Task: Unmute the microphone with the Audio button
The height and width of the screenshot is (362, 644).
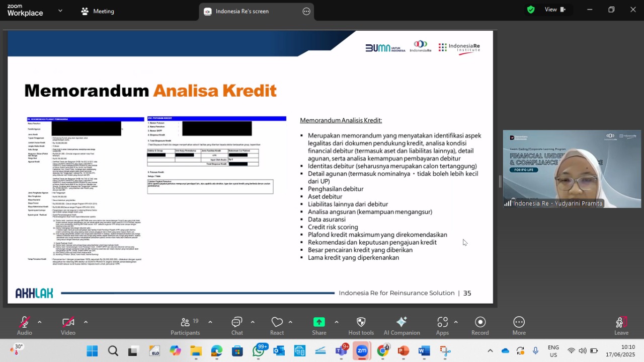Action: coord(24,326)
